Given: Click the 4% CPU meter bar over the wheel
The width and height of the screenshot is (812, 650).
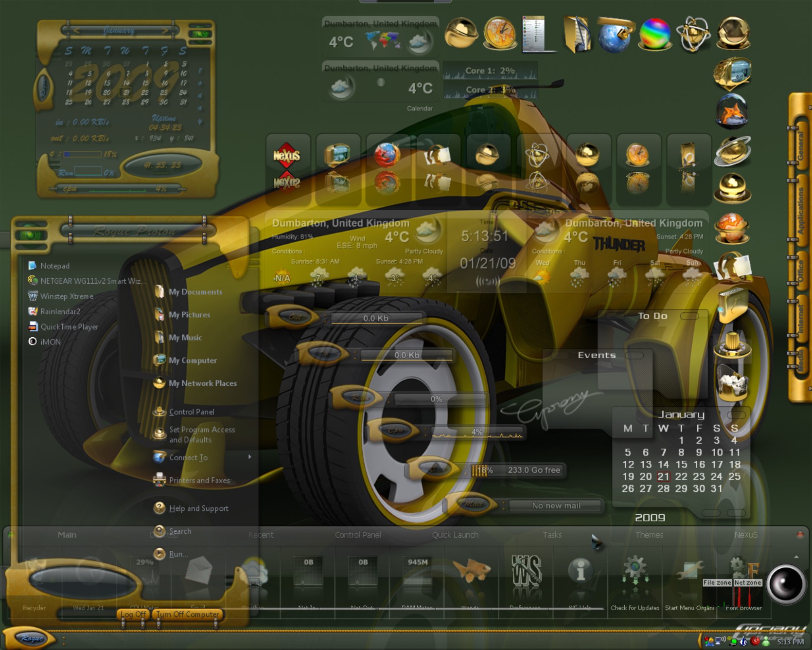Looking at the screenshot, I should [x=477, y=432].
